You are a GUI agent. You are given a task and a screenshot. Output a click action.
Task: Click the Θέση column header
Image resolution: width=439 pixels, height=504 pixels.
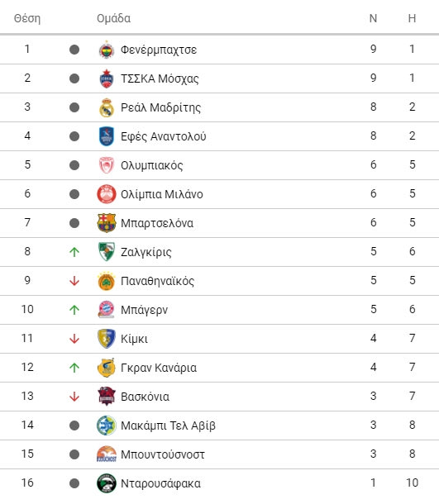[x=27, y=18]
